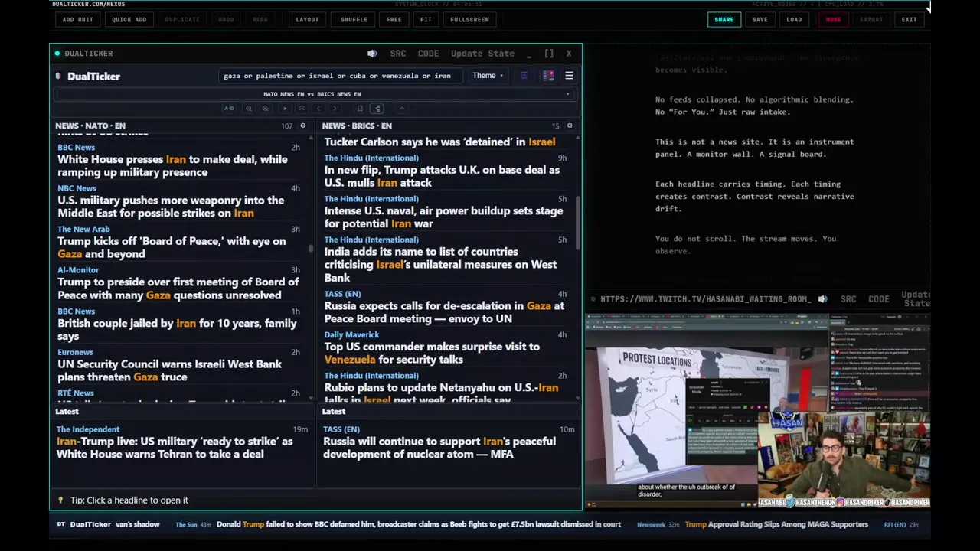Viewport: 980px width, 551px height.
Task: Click the double-chevron up icon
Action: pyautogui.click(x=302, y=109)
